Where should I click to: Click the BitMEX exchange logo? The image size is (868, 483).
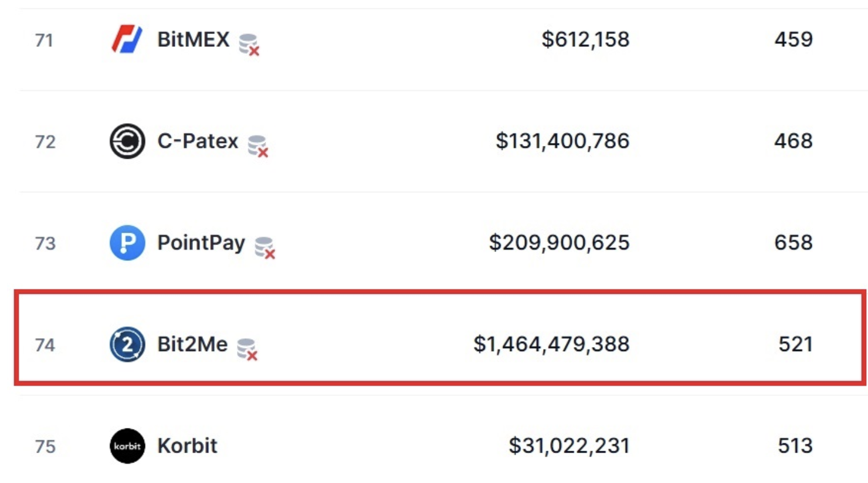click(127, 39)
